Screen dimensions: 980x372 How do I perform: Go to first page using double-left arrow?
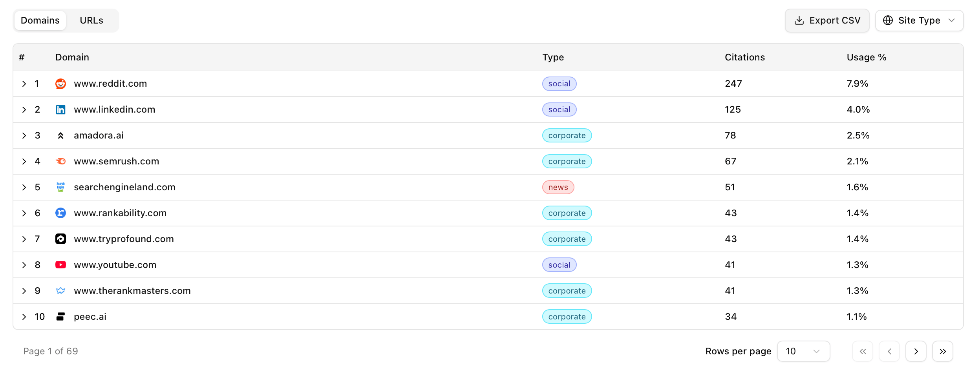click(863, 351)
